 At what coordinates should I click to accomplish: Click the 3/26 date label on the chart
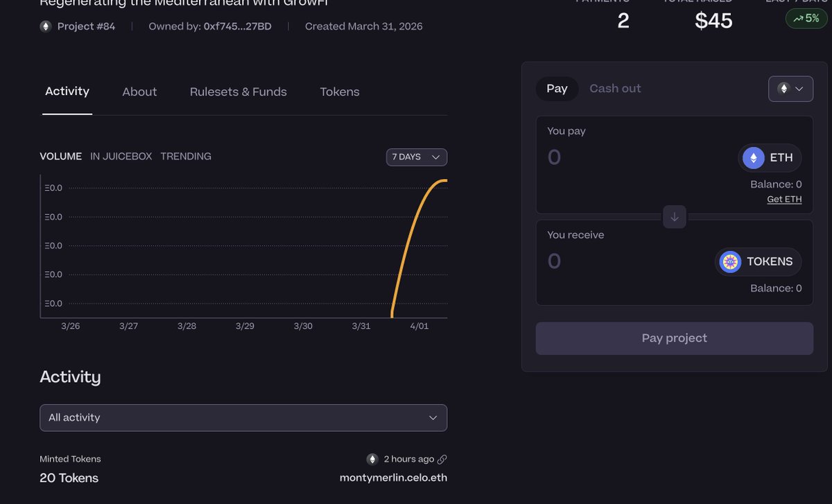point(71,326)
